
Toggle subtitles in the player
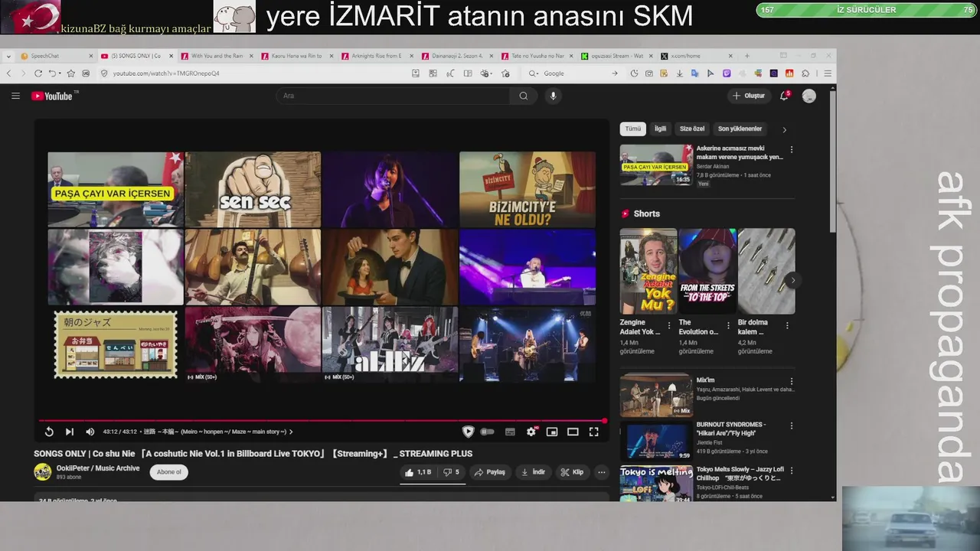510,432
